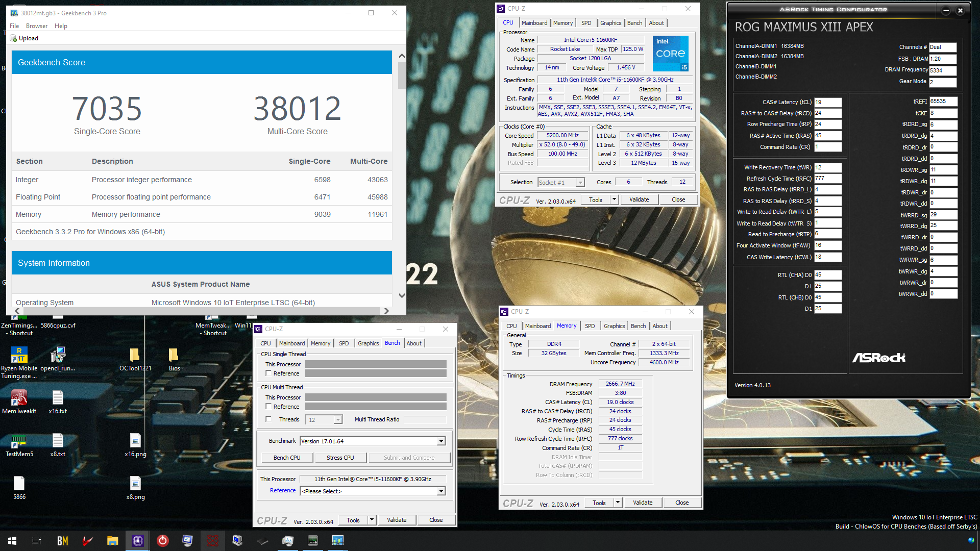This screenshot has width=980, height=551.
Task: Click the black drive taskbar icon
Action: click(263, 541)
